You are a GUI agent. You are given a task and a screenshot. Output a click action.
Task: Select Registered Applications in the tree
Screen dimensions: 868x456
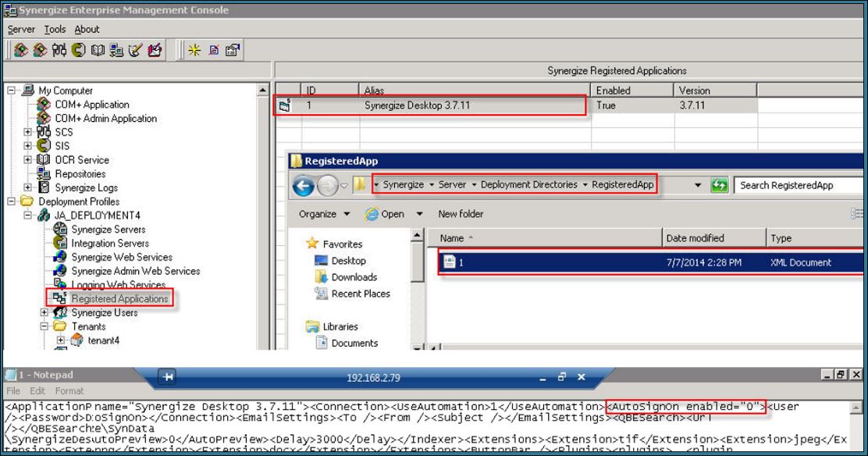pyautogui.click(x=119, y=298)
